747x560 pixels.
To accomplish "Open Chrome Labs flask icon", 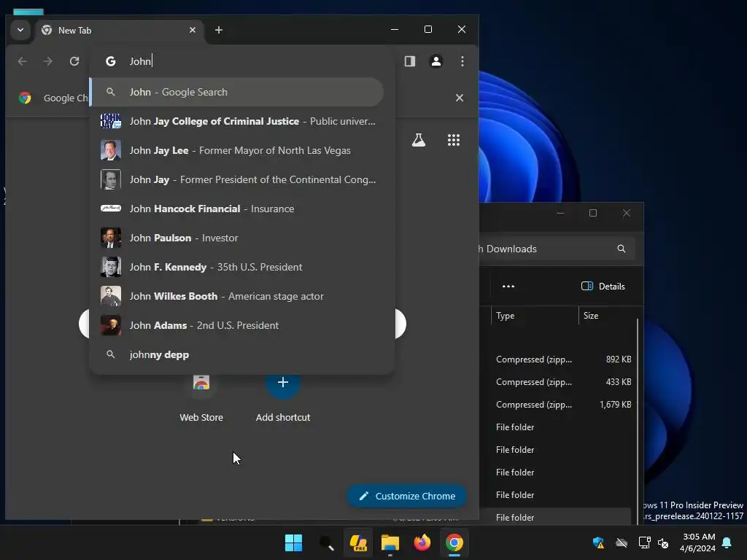I will [419, 140].
